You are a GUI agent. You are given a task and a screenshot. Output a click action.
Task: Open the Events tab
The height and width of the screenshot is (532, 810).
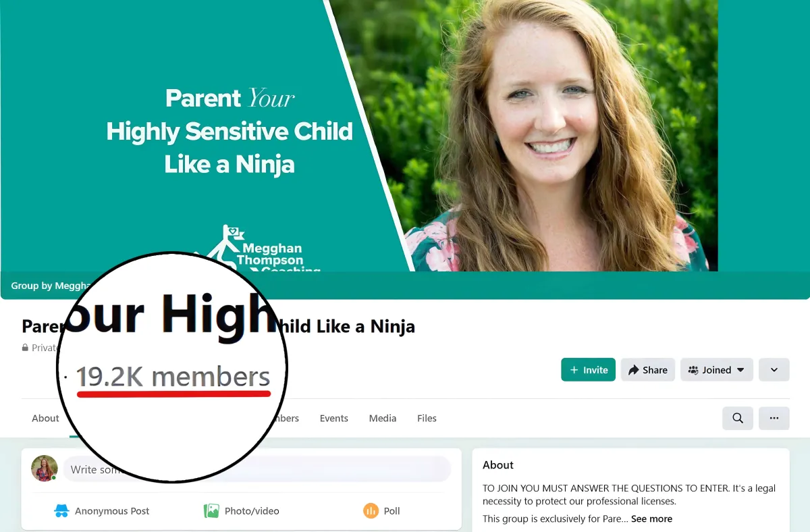(x=333, y=418)
